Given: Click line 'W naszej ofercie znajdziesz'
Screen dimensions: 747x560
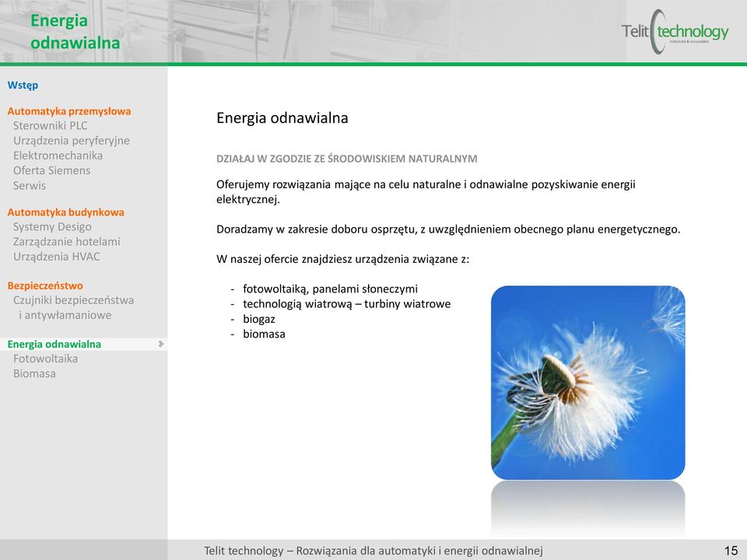Looking at the screenshot, I should pos(343,260).
